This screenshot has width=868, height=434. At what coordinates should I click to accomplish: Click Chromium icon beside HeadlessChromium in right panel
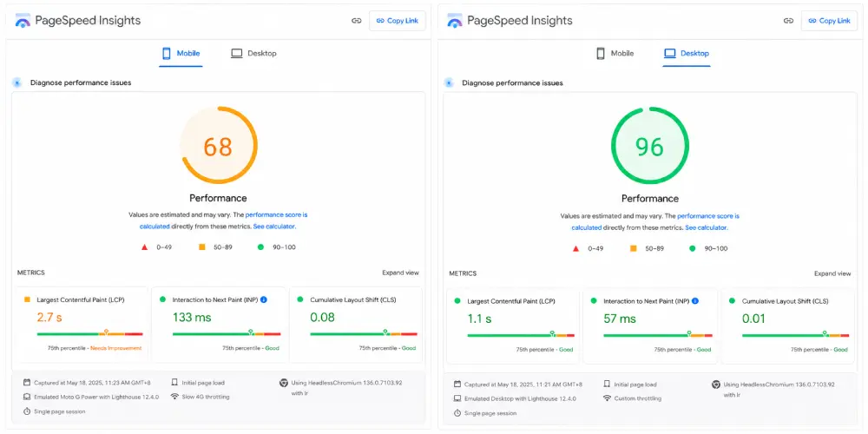(x=715, y=385)
